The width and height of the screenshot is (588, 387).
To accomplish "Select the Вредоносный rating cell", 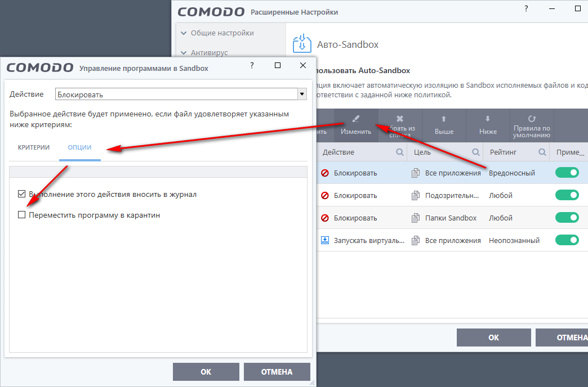I will pos(512,173).
